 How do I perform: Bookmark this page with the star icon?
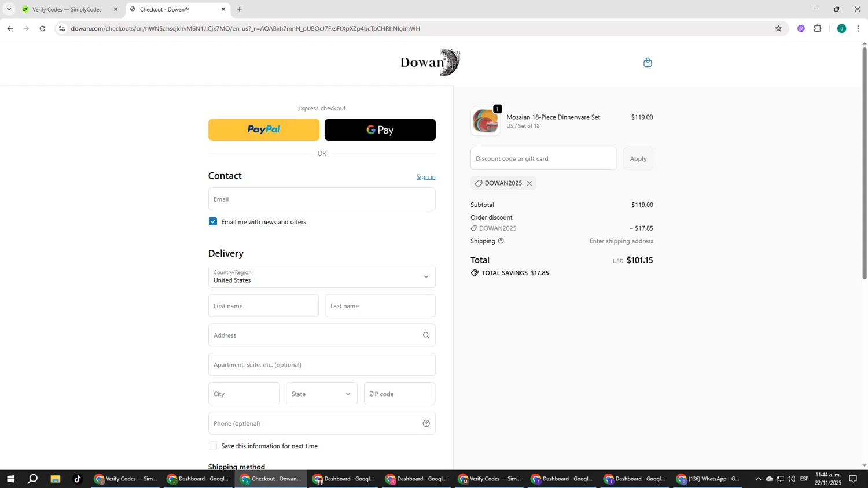[x=778, y=28]
